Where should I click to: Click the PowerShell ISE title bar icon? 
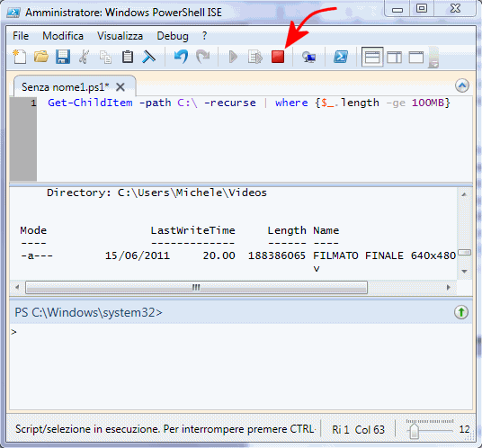13,13
